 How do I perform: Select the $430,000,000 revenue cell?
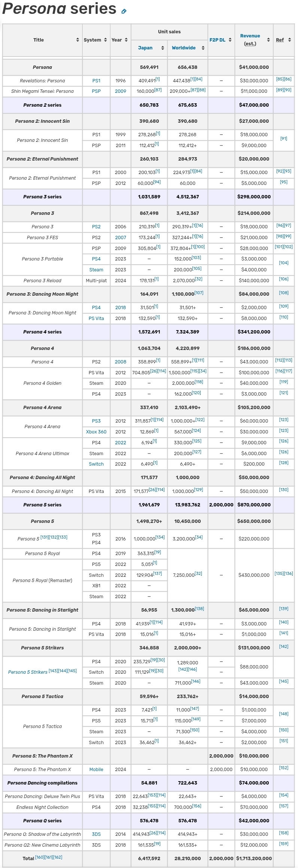click(254, 575)
